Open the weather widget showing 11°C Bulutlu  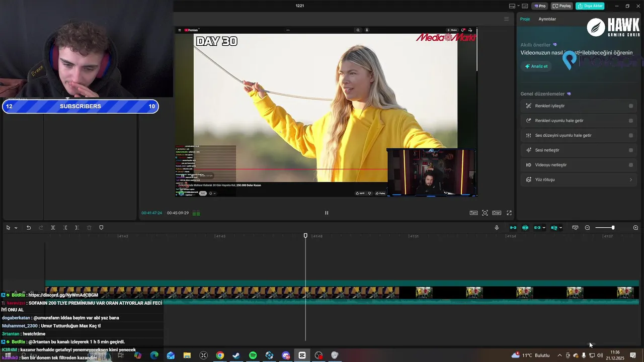click(x=531, y=355)
